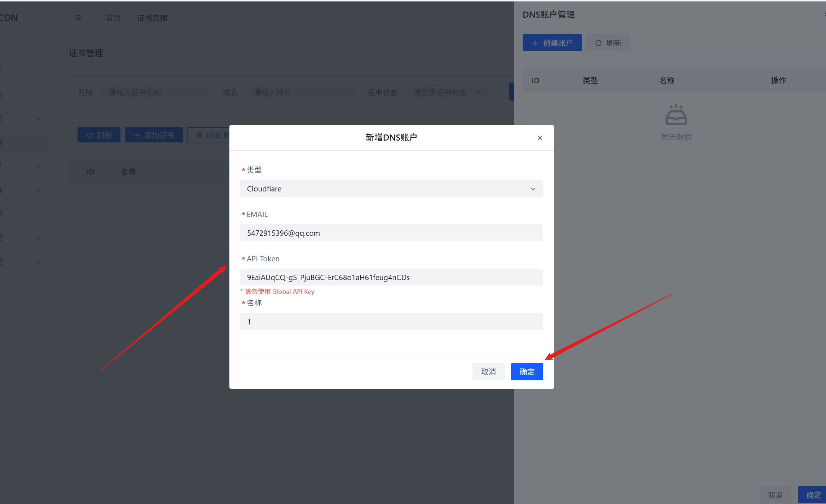826x504 pixels.
Task: Click the 刷新 button under 证书管理
Action: [99, 135]
